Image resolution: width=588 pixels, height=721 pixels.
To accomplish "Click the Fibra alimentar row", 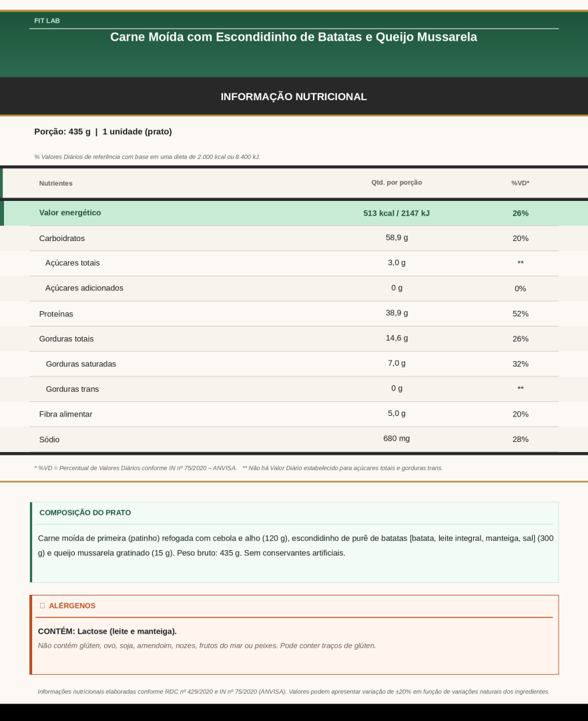I will pos(294,415).
